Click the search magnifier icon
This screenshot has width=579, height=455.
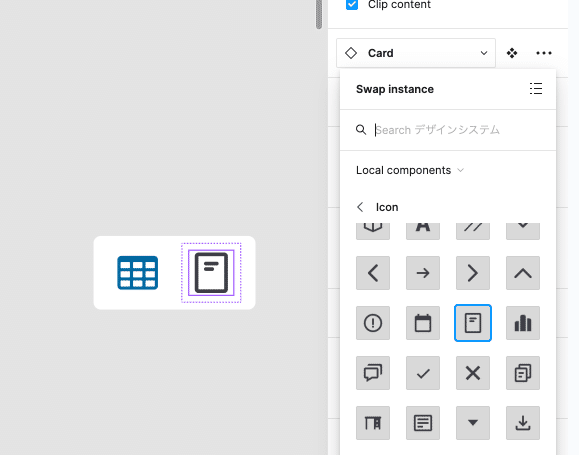(x=361, y=130)
